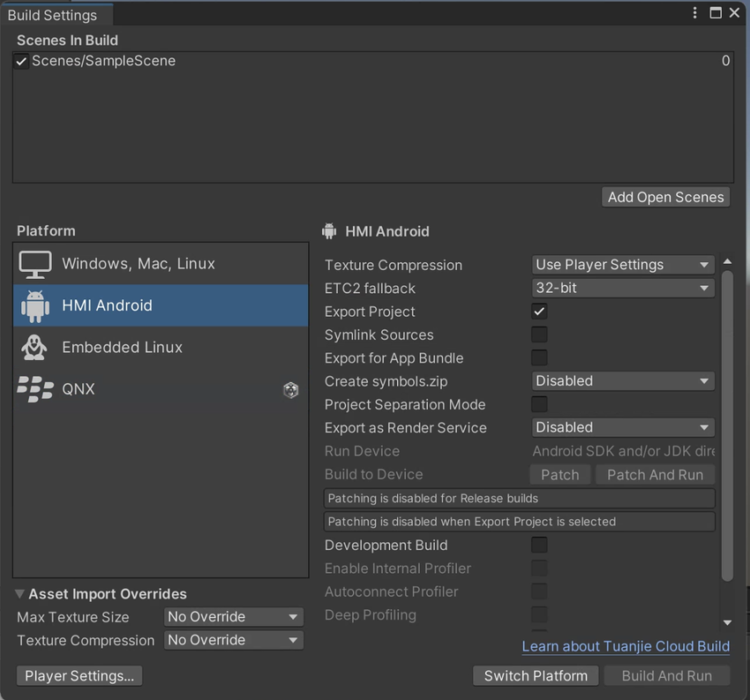Screen dimensions: 750x700
Task: Click the QNX BlackBerry logo icon
Action: click(35, 389)
